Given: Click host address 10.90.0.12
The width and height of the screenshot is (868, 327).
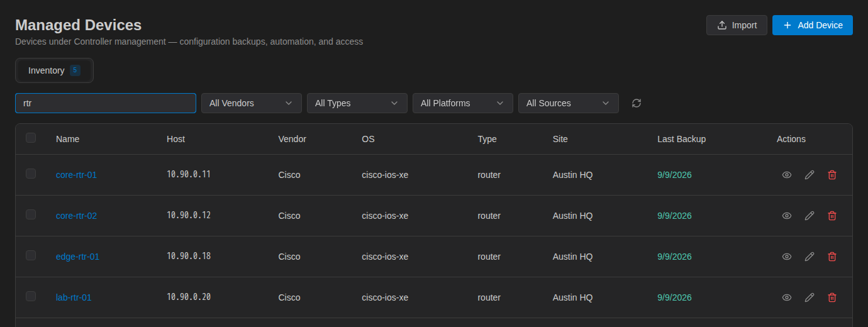Looking at the screenshot, I should click(189, 216).
